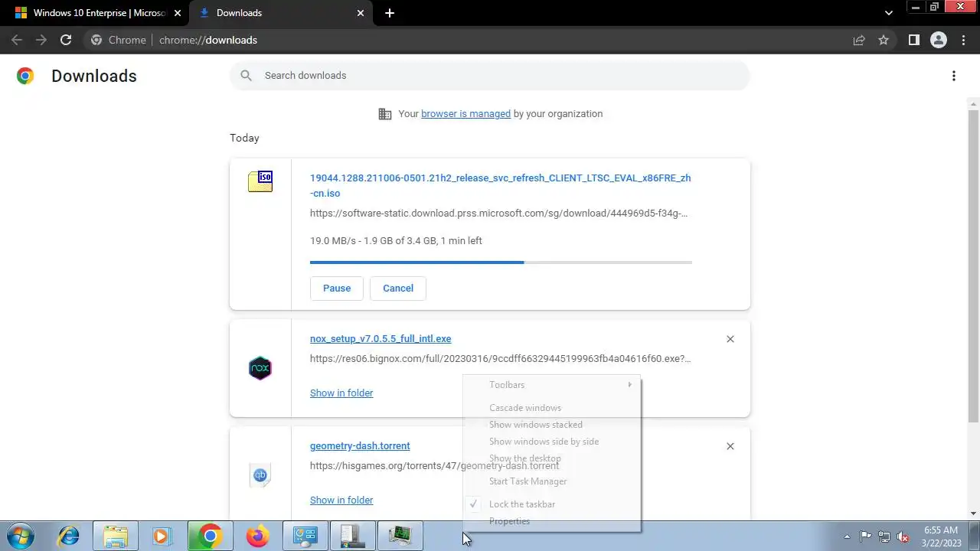Screen dimensions: 980x551
Task: Click the qBittorrent torrent file icon
Action: coord(260,475)
